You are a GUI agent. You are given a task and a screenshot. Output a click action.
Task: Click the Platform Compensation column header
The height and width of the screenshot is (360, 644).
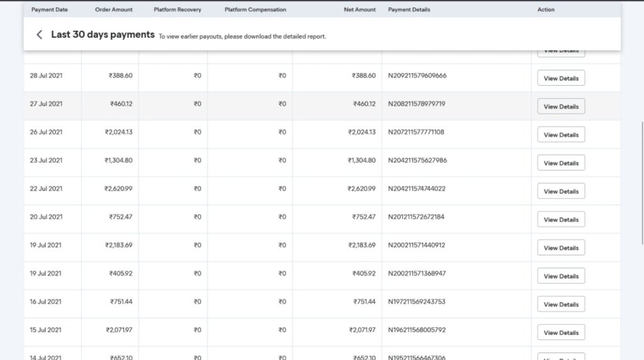[255, 10]
